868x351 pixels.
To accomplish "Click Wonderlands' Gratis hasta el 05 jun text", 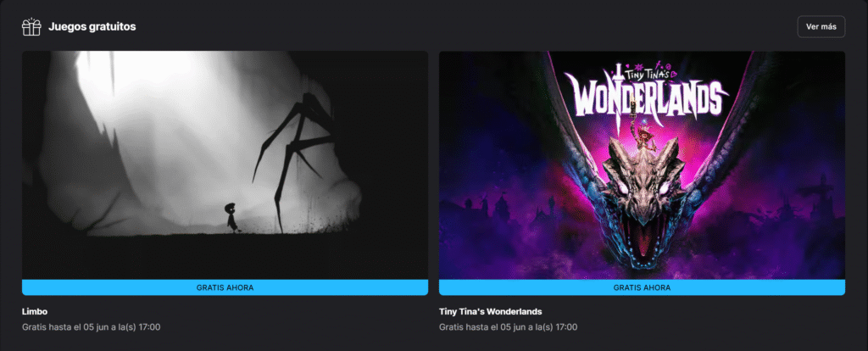I will pos(509,326).
